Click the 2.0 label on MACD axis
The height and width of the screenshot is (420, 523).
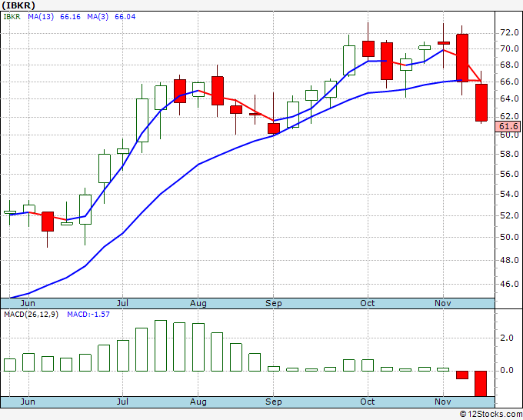point(506,338)
